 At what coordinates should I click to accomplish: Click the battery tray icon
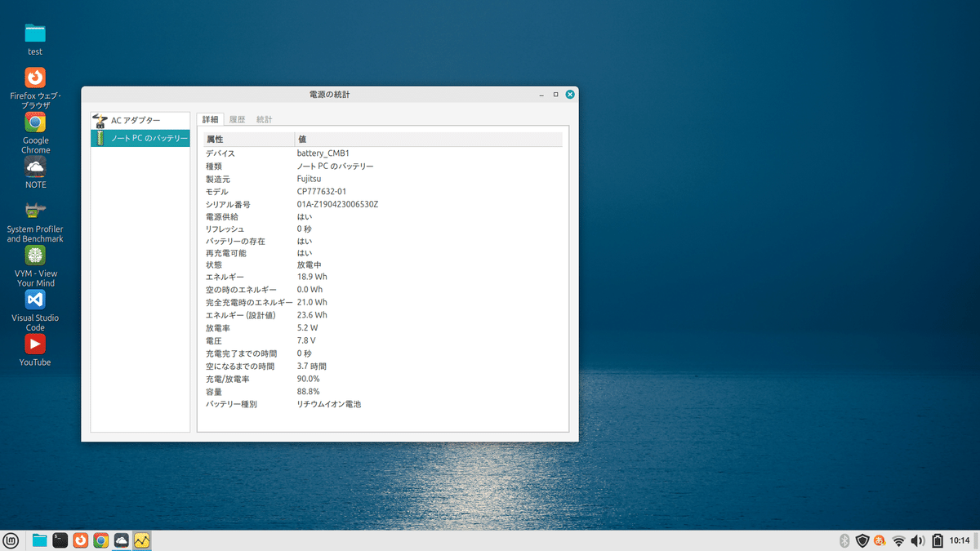point(938,540)
